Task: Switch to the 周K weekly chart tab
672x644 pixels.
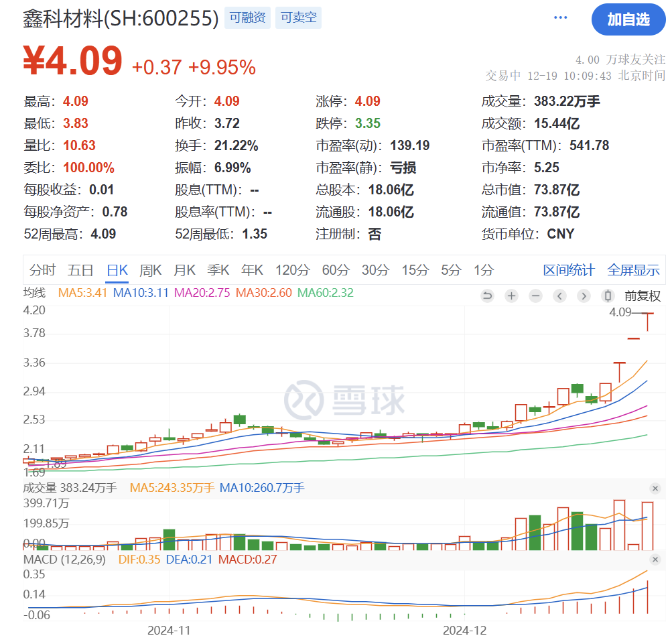Action: (150, 269)
